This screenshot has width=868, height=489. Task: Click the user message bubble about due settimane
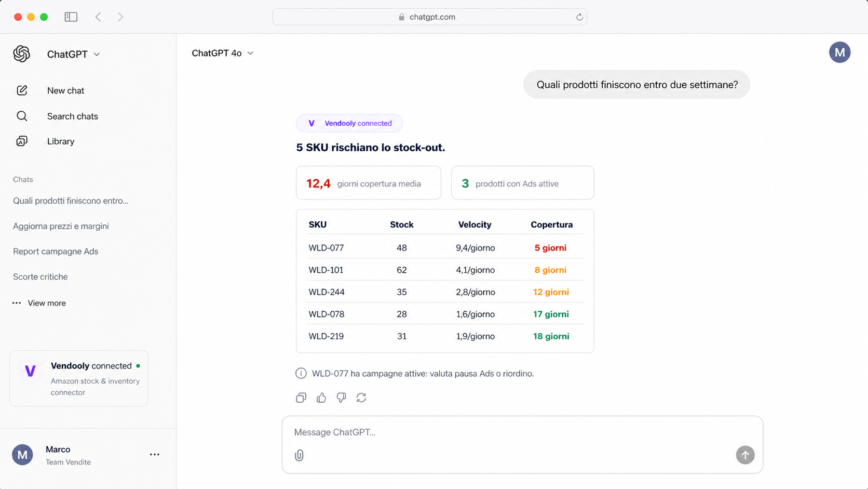tap(637, 85)
